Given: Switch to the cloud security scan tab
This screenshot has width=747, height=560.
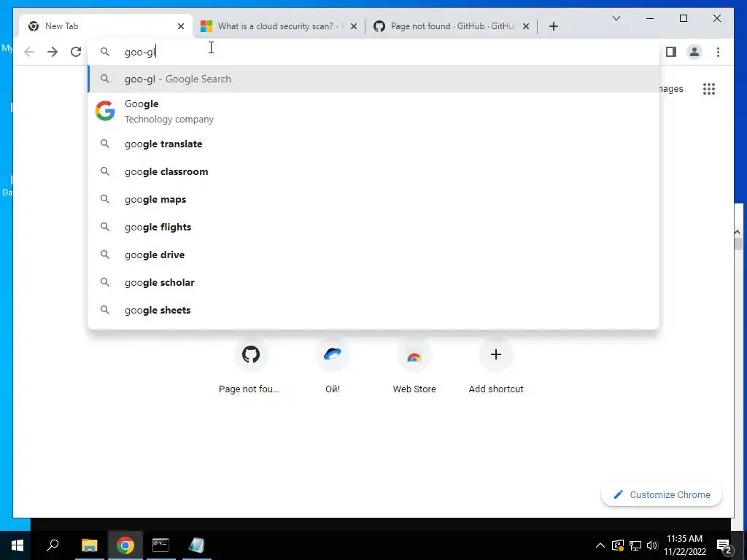Looking at the screenshot, I should pos(278,26).
